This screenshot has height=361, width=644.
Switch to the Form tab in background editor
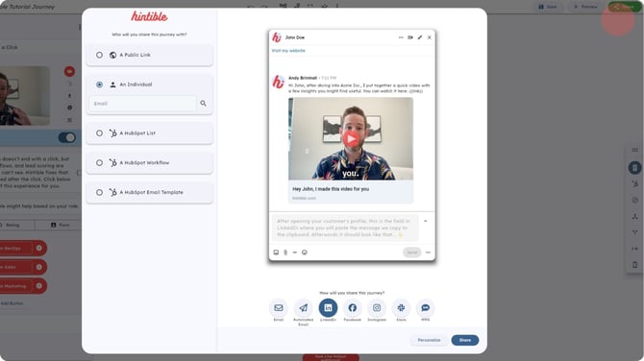pyautogui.click(x=60, y=225)
